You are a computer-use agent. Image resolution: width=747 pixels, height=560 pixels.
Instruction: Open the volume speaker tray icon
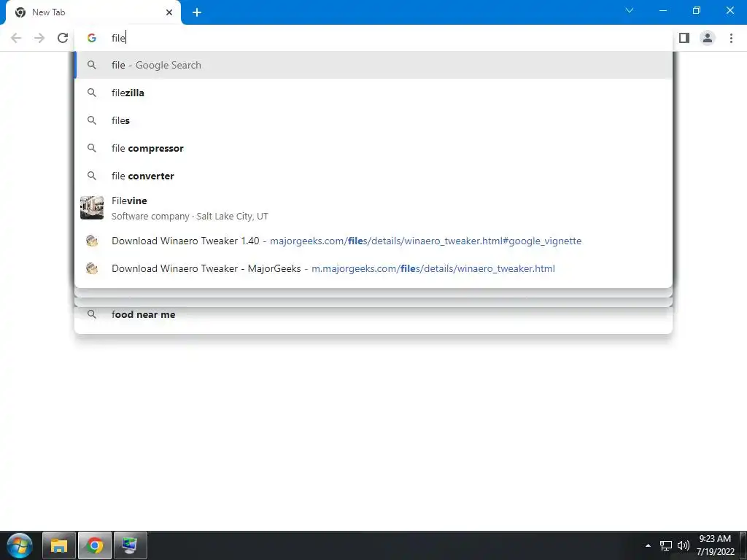[683, 545]
